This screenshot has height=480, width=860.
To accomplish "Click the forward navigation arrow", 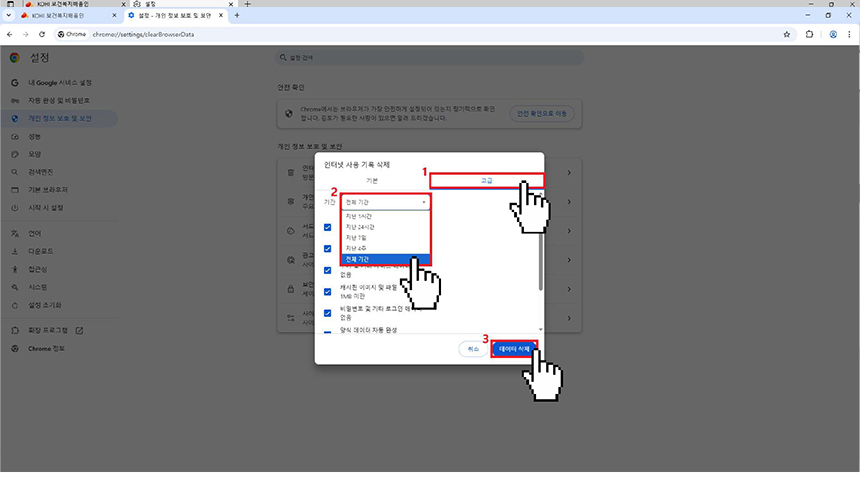I will tap(25, 34).
